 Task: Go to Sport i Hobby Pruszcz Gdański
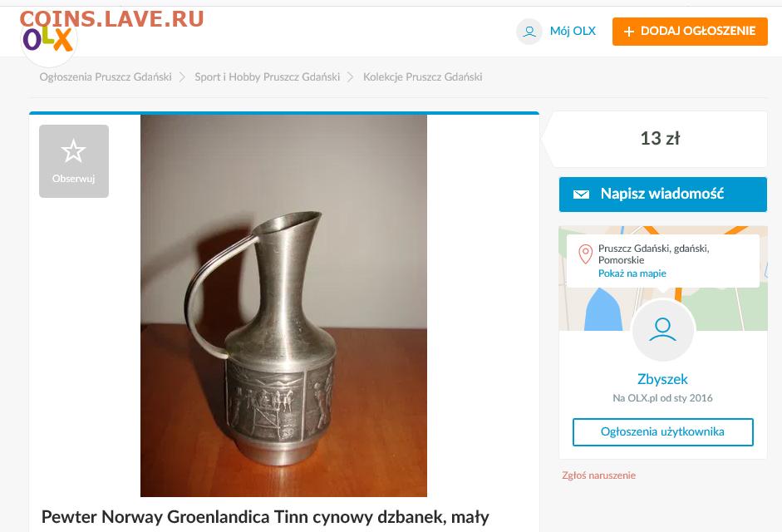[268, 76]
